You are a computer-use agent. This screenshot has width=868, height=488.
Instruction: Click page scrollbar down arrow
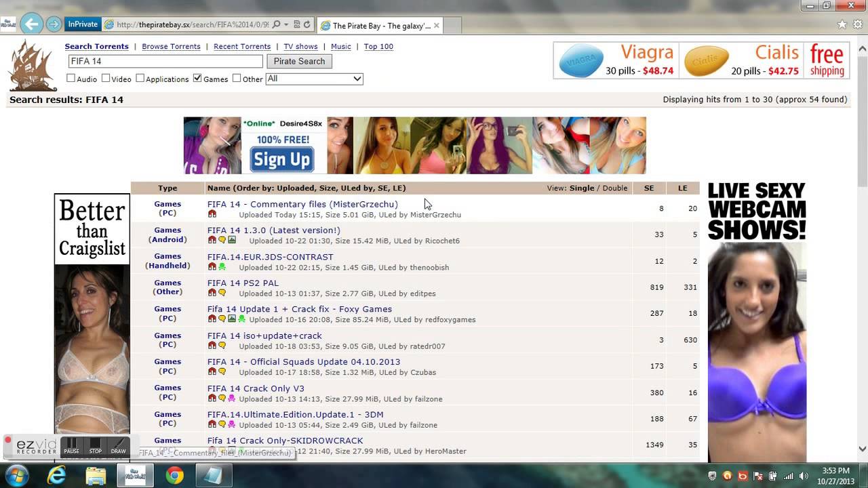pyautogui.click(x=863, y=449)
